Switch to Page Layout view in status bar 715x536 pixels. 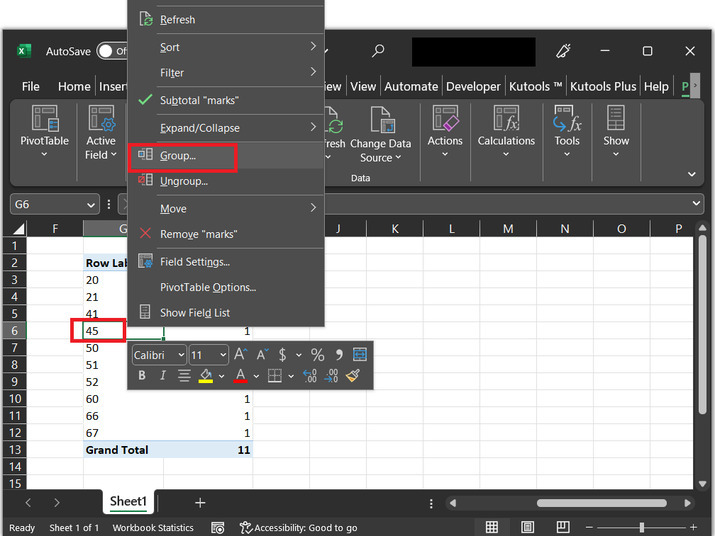click(529, 527)
